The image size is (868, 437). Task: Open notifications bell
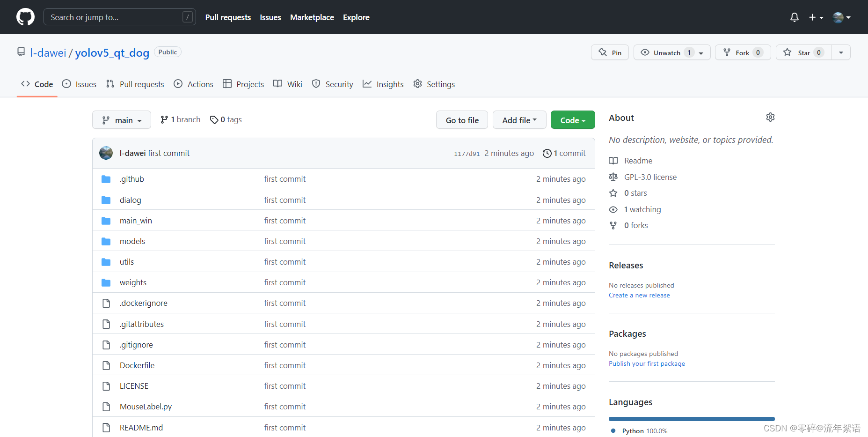click(794, 17)
